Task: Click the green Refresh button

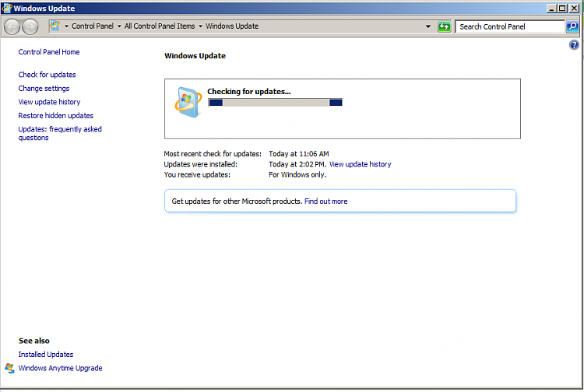Action: [444, 26]
